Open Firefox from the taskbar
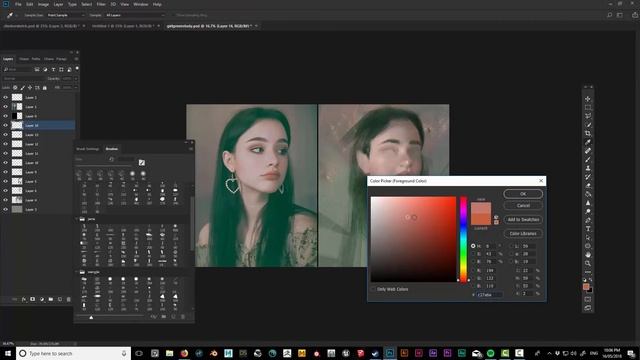The height and width of the screenshot is (360, 640). tap(184, 353)
